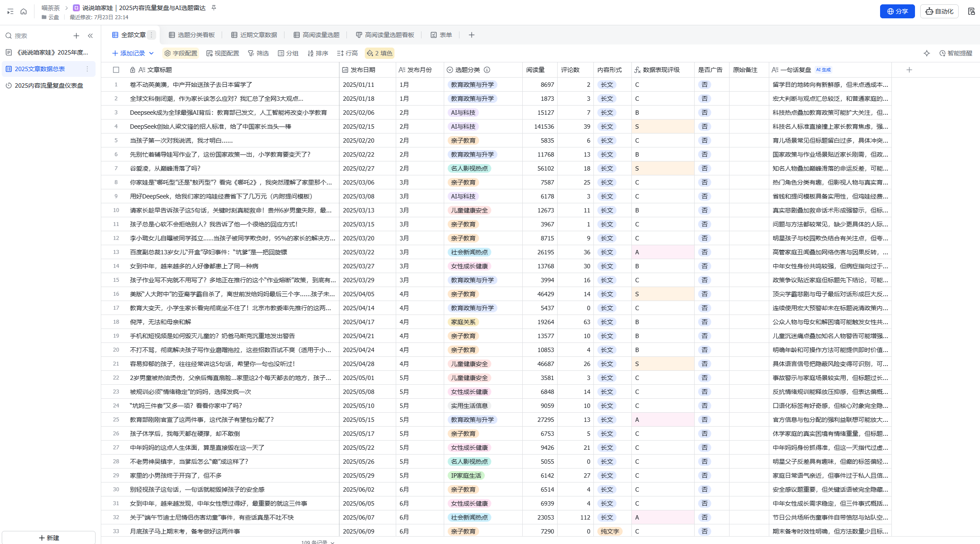Open the home icon in top bar
Viewport: 980px width, 544px height.
24,11
